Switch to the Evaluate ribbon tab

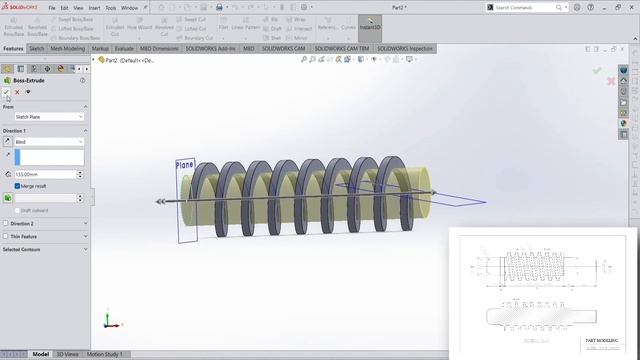point(124,49)
